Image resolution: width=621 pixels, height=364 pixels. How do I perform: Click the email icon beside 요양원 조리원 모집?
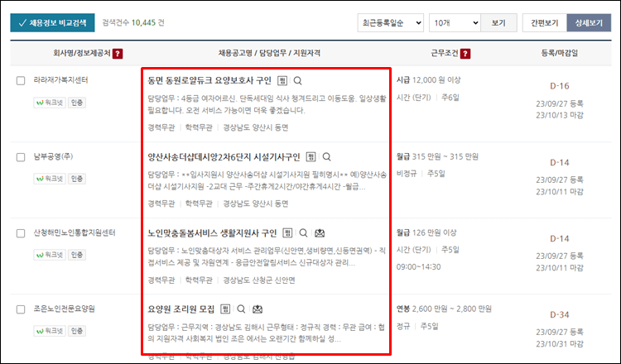click(x=258, y=309)
